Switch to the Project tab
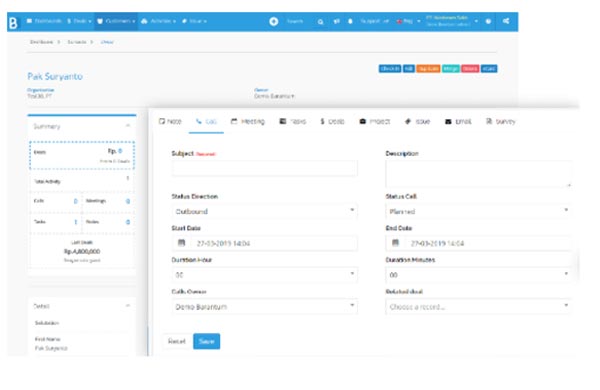This screenshot has height=390, width=600. [375, 121]
